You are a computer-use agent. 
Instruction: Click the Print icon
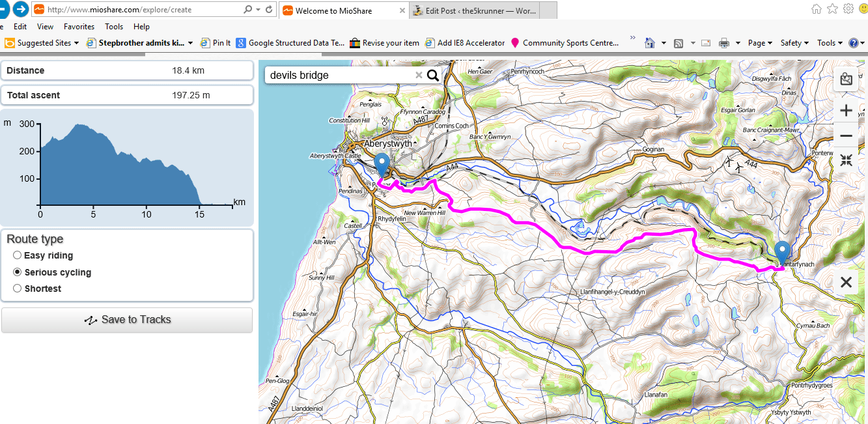[x=723, y=42]
